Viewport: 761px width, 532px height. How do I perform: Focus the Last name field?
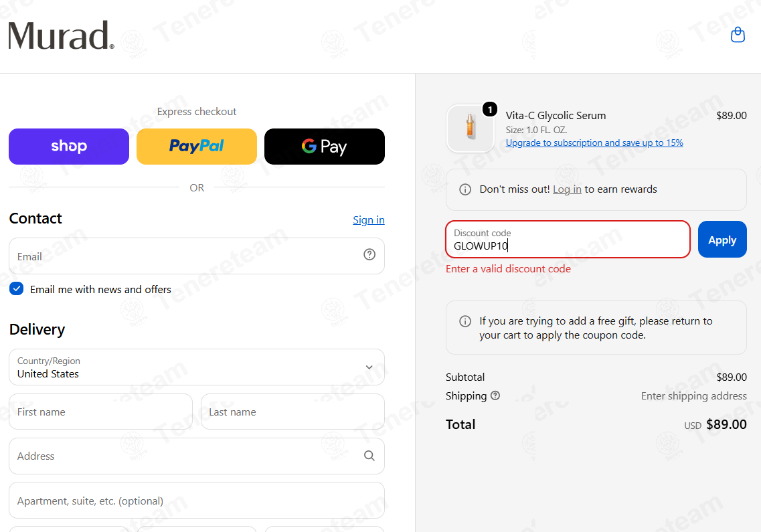pos(292,412)
